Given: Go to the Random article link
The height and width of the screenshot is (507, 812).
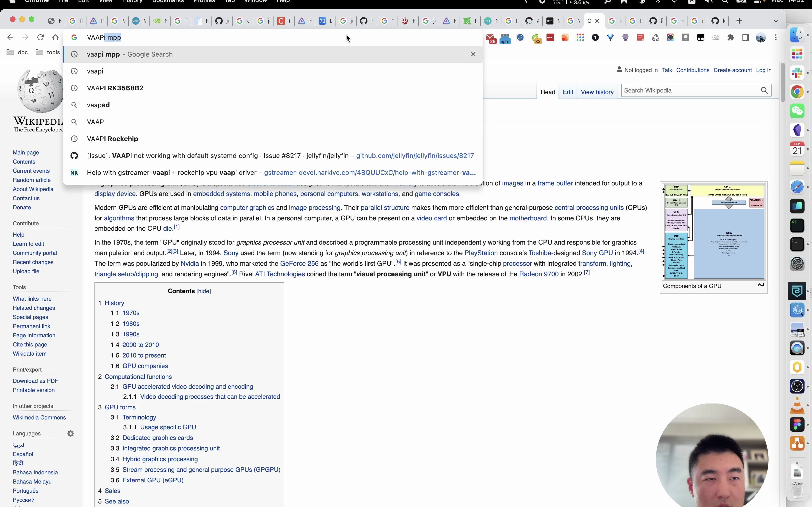Looking at the screenshot, I should click(x=31, y=180).
